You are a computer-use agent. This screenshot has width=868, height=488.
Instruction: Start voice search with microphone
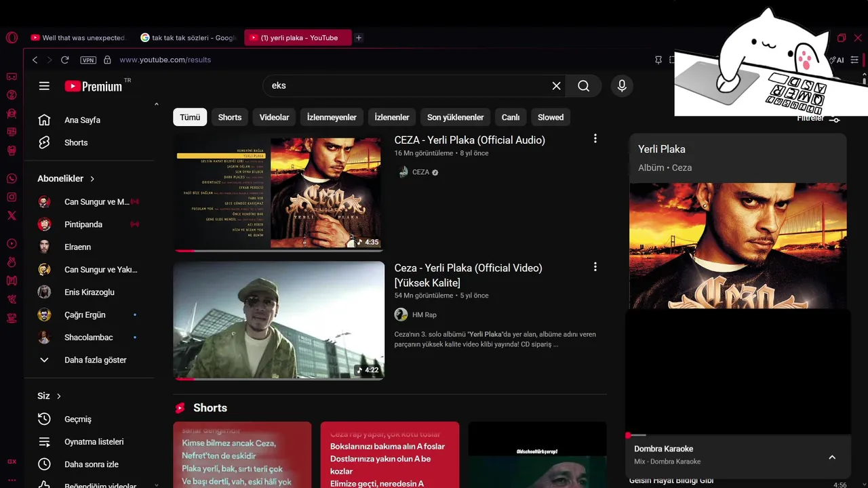pyautogui.click(x=621, y=86)
